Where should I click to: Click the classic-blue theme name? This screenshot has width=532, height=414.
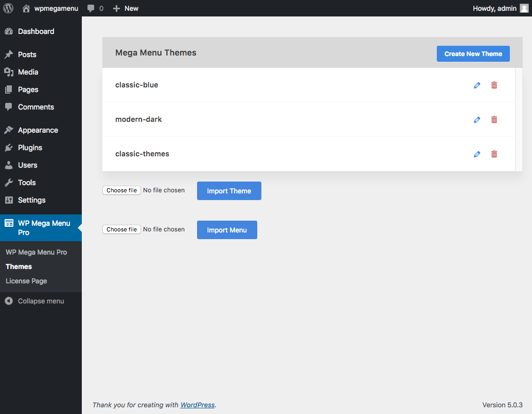pyautogui.click(x=137, y=85)
